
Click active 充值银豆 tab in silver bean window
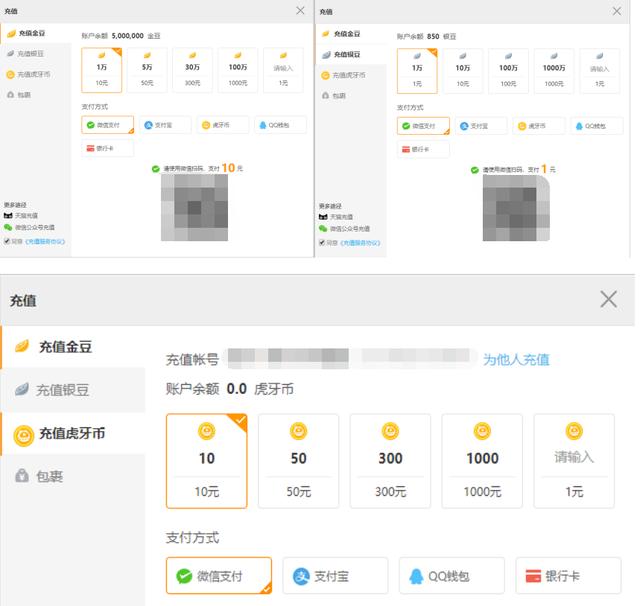point(351,54)
